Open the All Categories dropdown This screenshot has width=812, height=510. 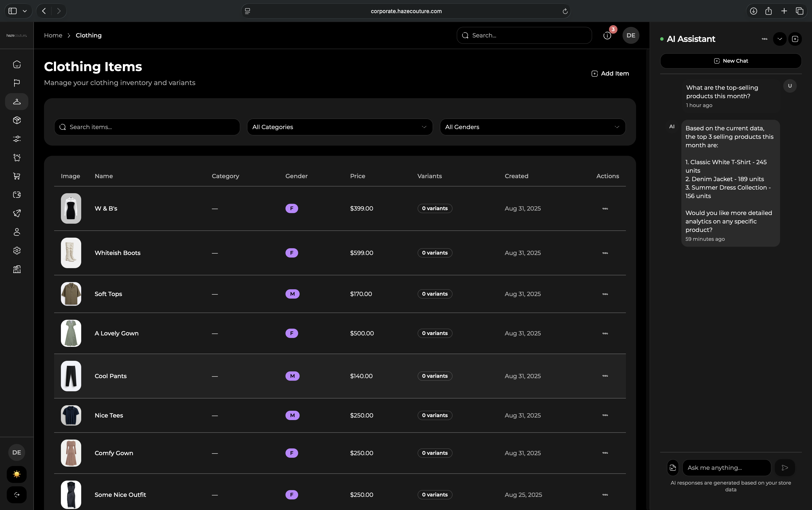(339, 127)
